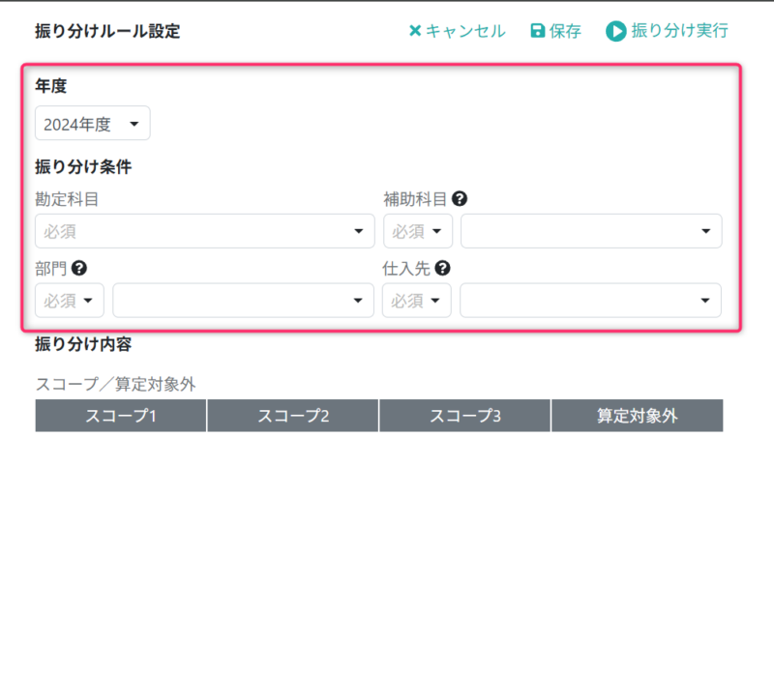Viewport: 774px width, 700px height.
Task: Open the 部門 selection dropdown
Action: (243, 301)
